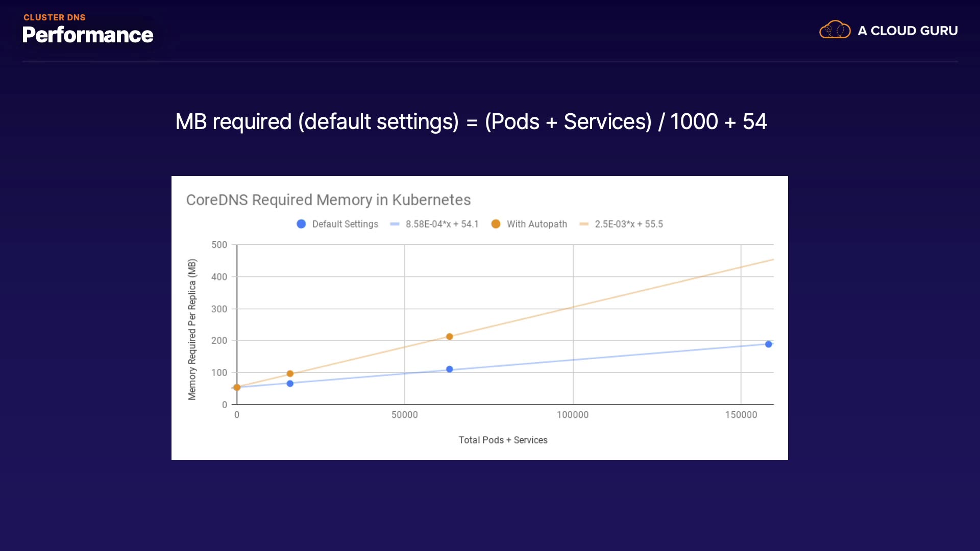
Task: Click the lowest blue data point above axis
Action: [290, 384]
